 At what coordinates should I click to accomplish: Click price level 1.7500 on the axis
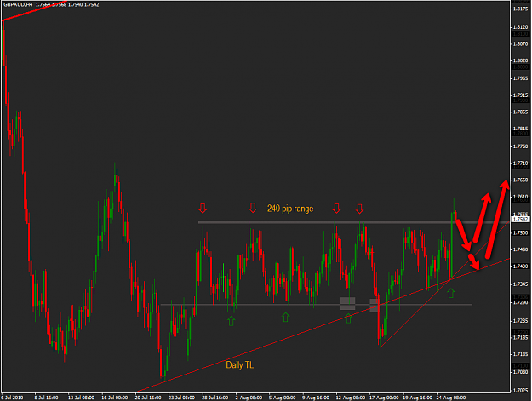click(520, 233)
